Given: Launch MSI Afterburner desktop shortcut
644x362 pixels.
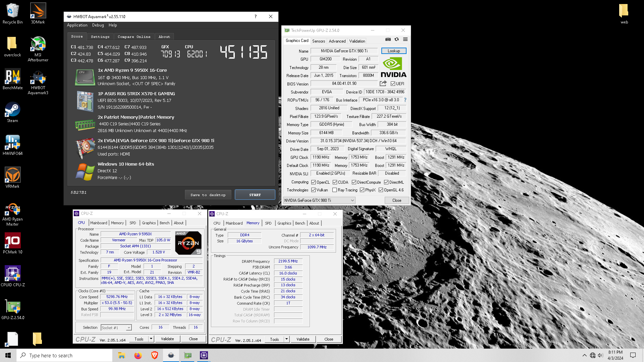Looking at the screenshot, I should click(x=38, y=49).
